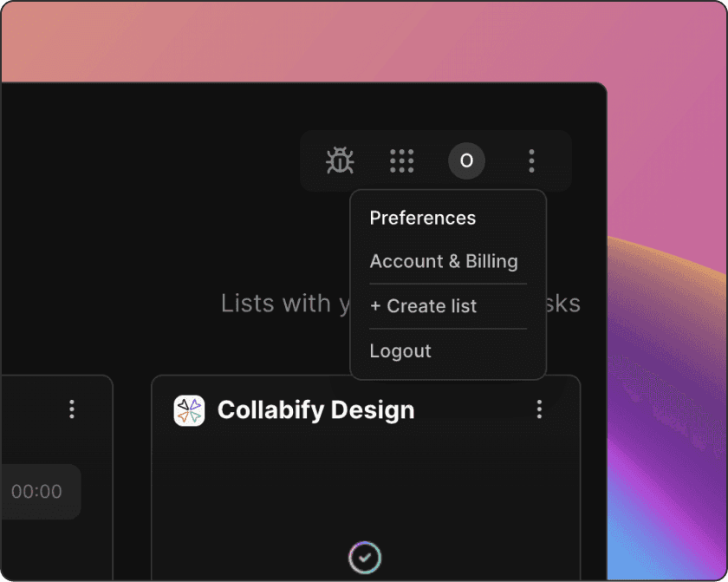
Task: Click the bug report icon
Action: (x=340, y=160)
